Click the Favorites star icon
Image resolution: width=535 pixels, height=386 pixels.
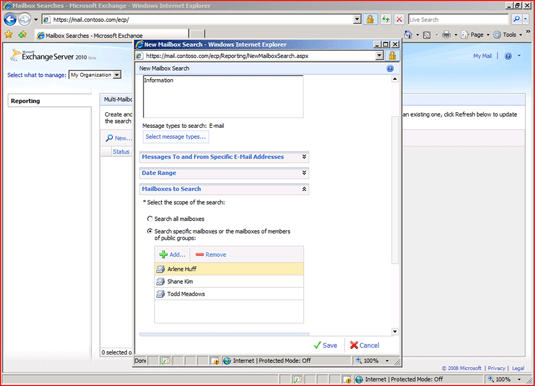pyautogui.click(x=9, y=34)
